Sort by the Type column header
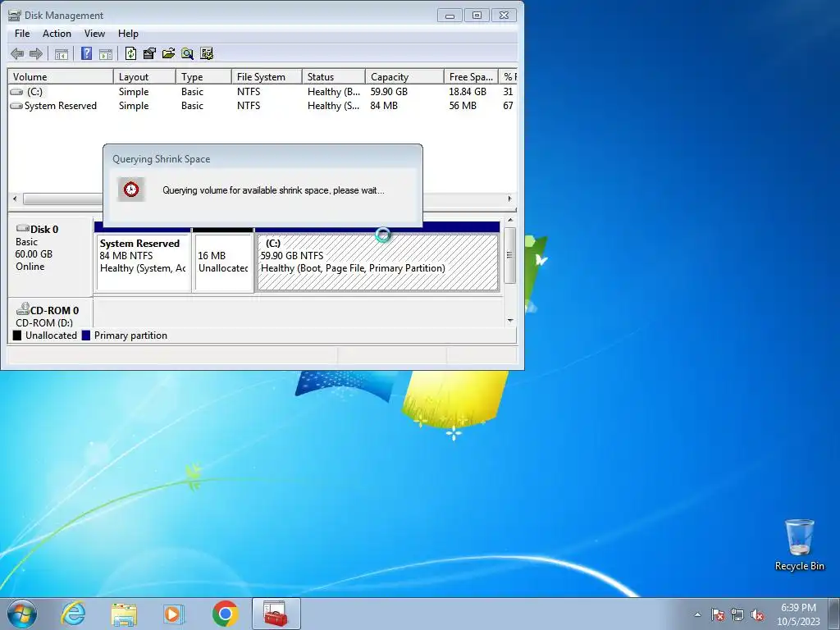 coord(203,76)
